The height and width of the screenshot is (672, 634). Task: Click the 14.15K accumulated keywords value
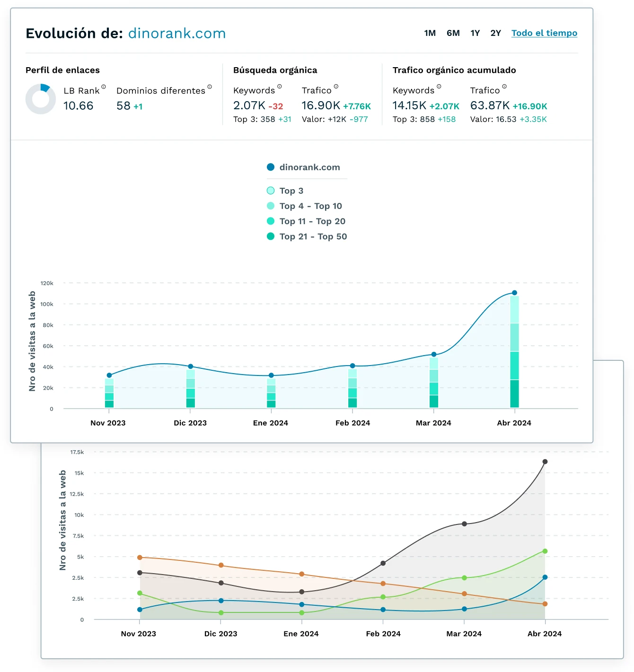pyautogui.click(x=410, y=105)
